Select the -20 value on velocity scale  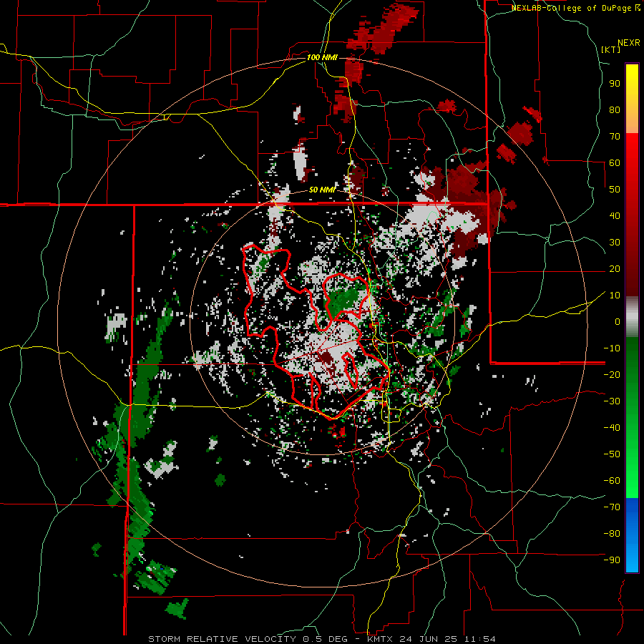coord(612,375)
